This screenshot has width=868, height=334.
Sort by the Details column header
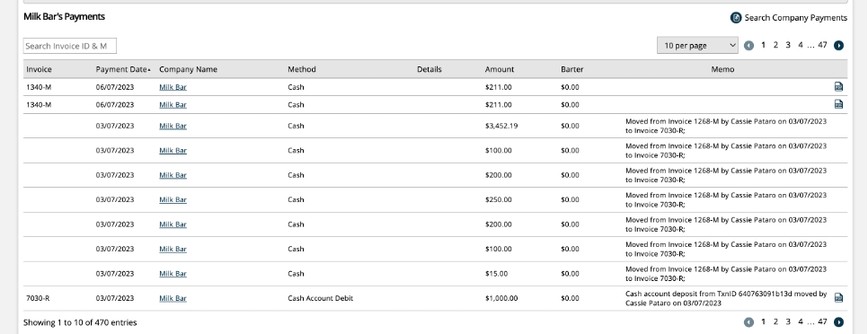[429, 69]
